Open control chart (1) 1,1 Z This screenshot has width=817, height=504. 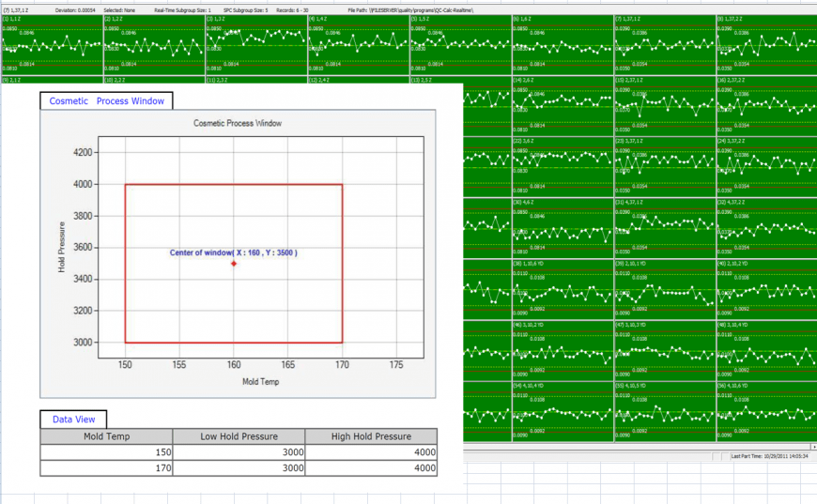click(51, 44)
